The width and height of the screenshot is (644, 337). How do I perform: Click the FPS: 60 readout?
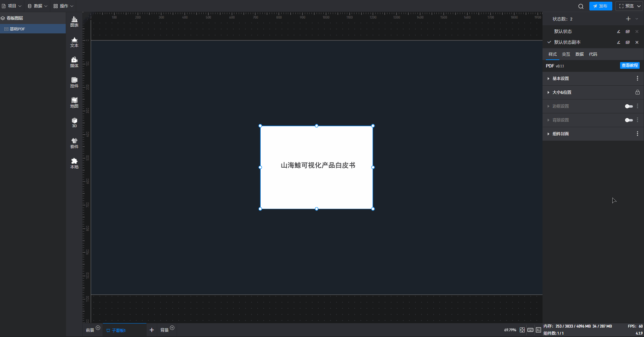tap(635, 326)
